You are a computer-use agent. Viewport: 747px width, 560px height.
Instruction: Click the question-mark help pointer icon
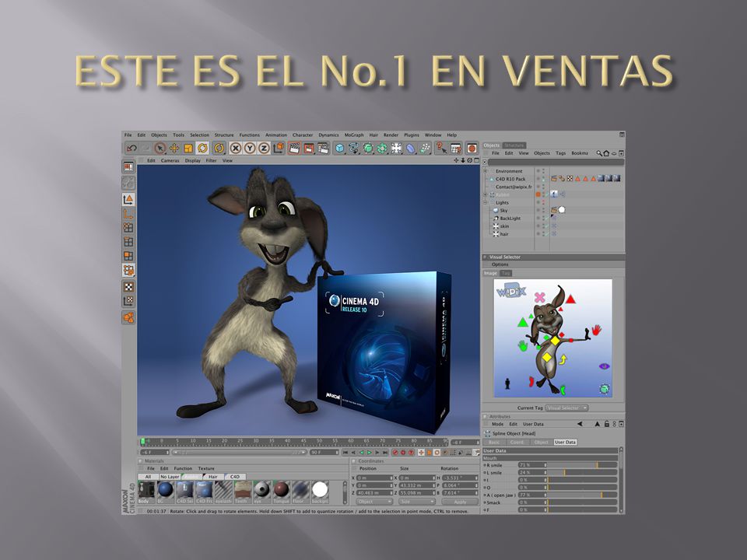tap(441, 148)
